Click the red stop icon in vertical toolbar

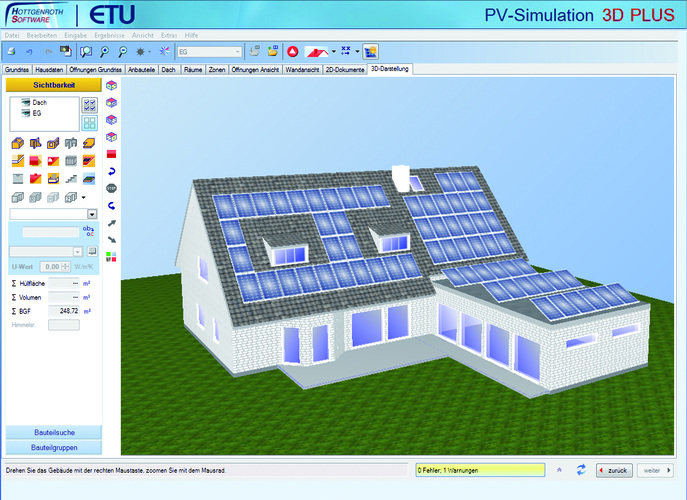click(x=111, y=187)
